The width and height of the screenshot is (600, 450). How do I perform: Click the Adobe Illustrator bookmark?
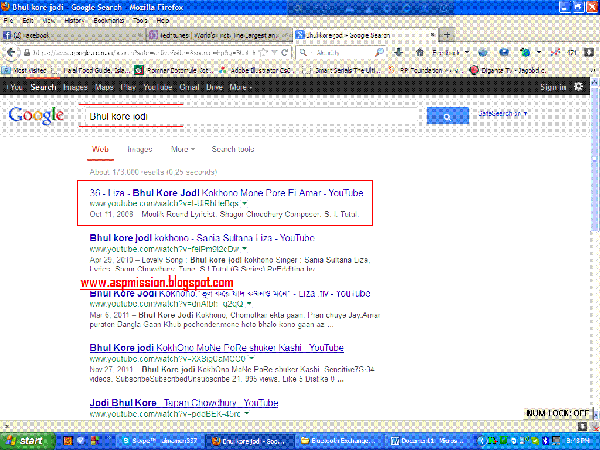click(x=257, y=70)
